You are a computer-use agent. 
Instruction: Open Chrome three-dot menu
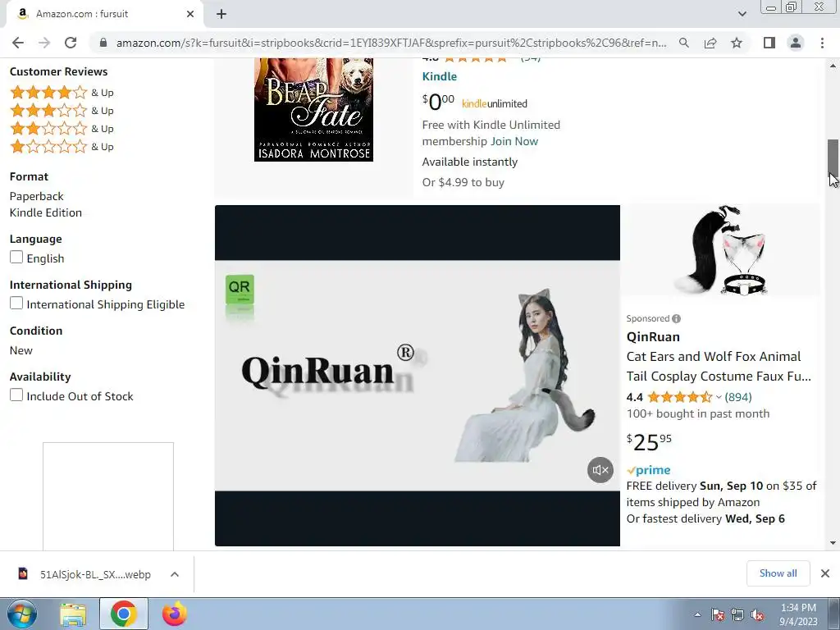point(822,43)
